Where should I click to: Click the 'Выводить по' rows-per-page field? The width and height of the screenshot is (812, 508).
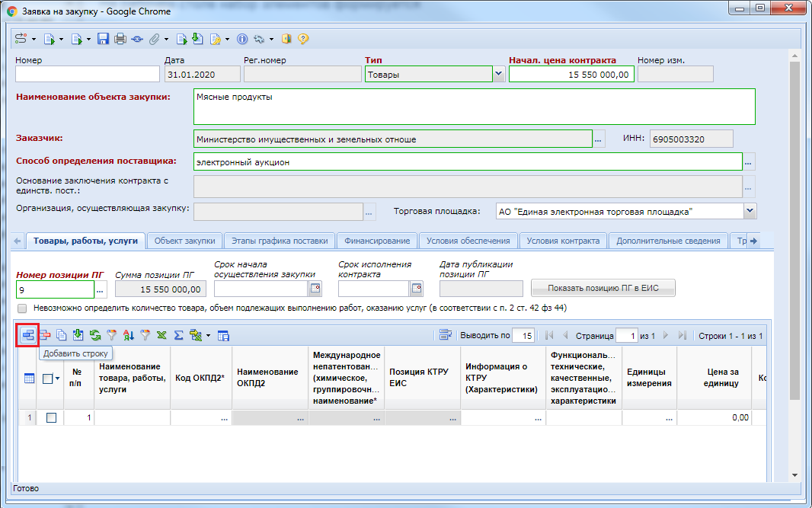523,336
